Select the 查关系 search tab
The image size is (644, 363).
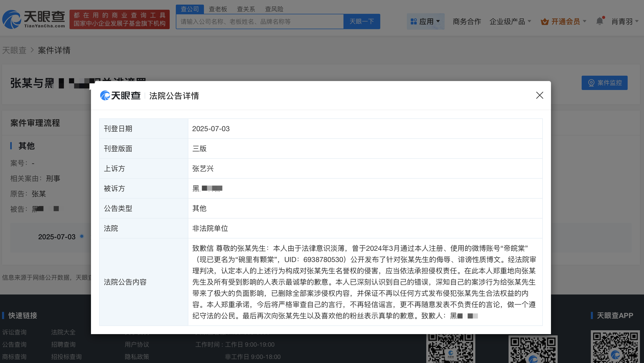246,9
